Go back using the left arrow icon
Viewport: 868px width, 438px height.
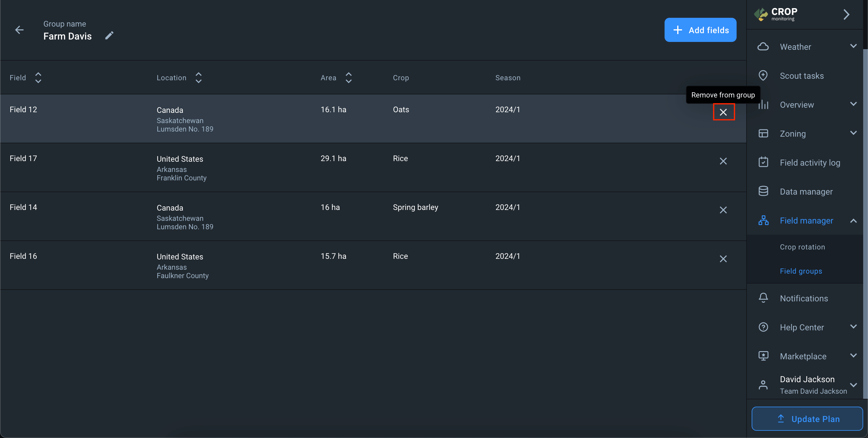tap(19, 30)
